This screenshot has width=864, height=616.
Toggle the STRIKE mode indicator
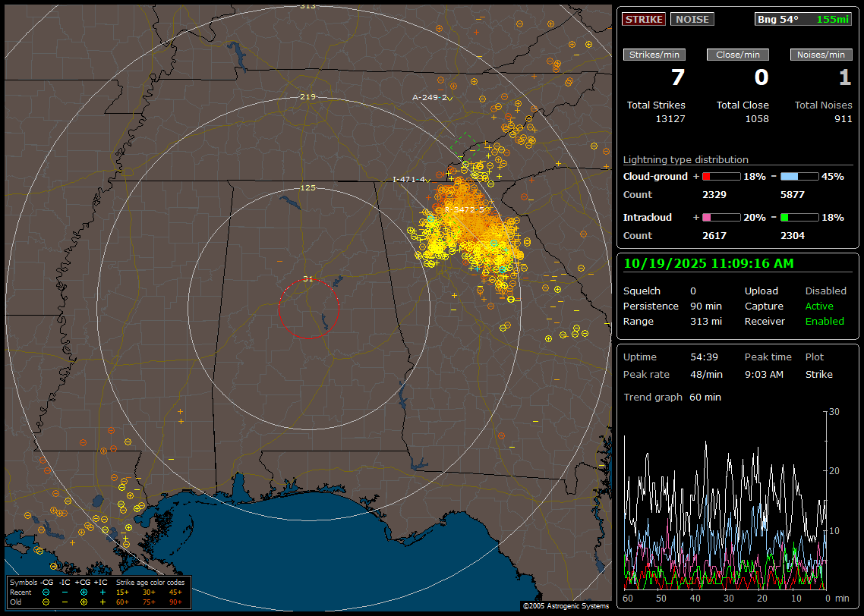point(644,19)
